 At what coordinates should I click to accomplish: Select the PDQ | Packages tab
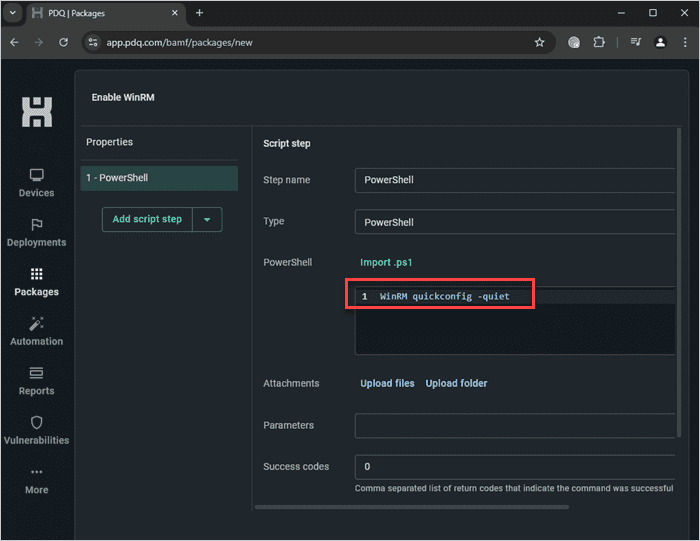click(105, 13)
